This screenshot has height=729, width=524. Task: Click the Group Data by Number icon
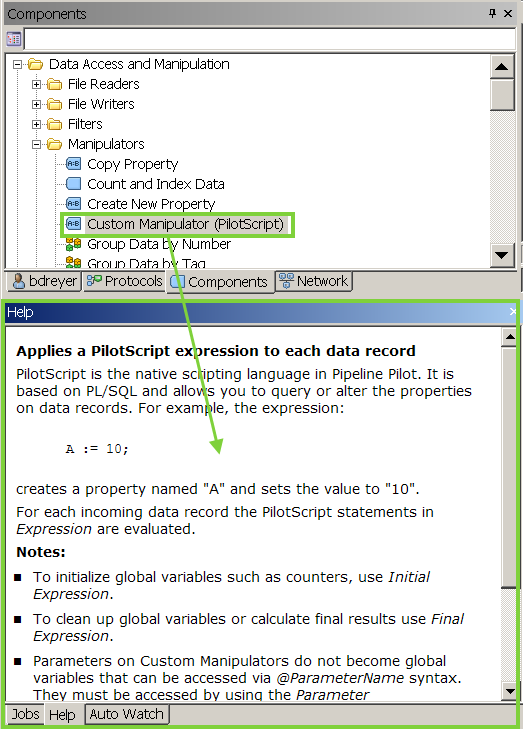(73, 244)
